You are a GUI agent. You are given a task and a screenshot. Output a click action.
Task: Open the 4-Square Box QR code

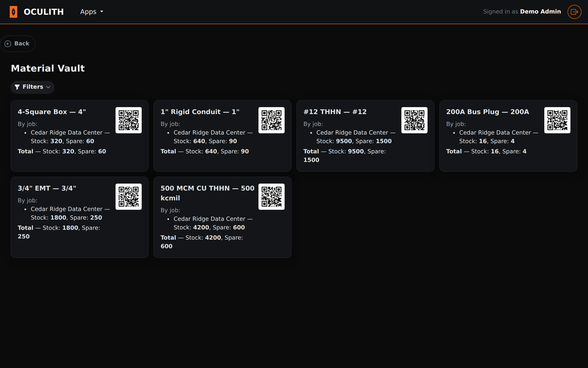[129, 120]
